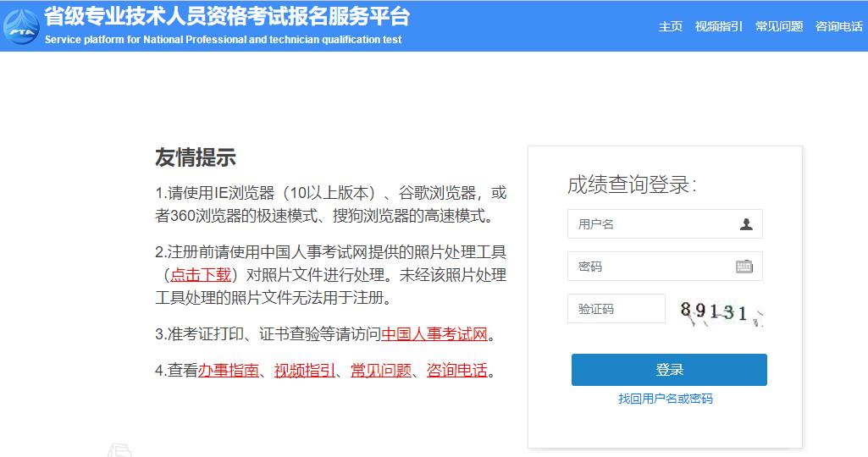Click the red 视频指引 link in tip 4
The width and height of the screenshot is (868, 457).
(x=305, y=371)
